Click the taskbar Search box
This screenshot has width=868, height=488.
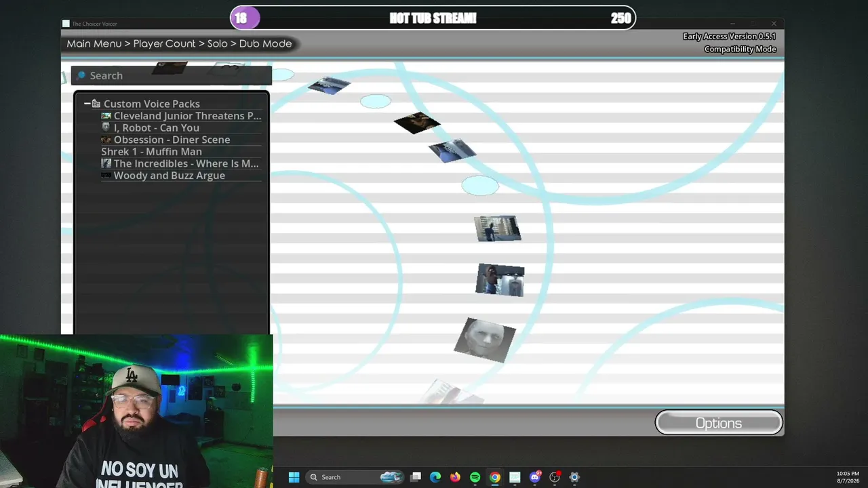355,477
